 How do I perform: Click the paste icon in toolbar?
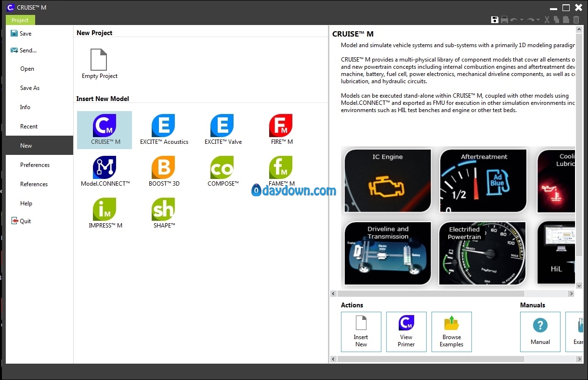point(566,20)
